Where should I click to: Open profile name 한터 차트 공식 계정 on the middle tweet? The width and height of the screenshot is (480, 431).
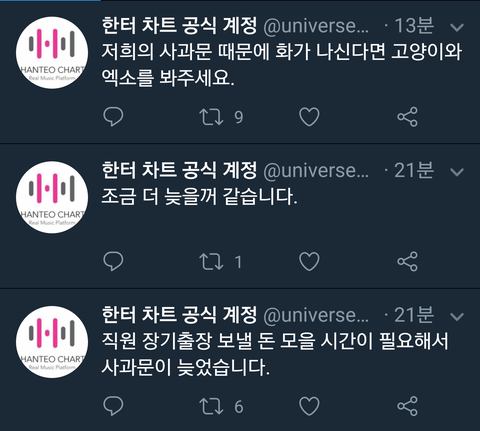coord(179,170)
